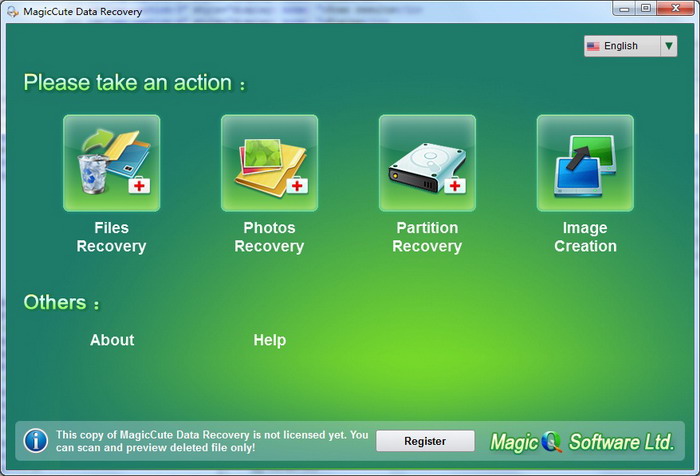
Task: Click the Files Recovery text label
Action: click(112, 237)
